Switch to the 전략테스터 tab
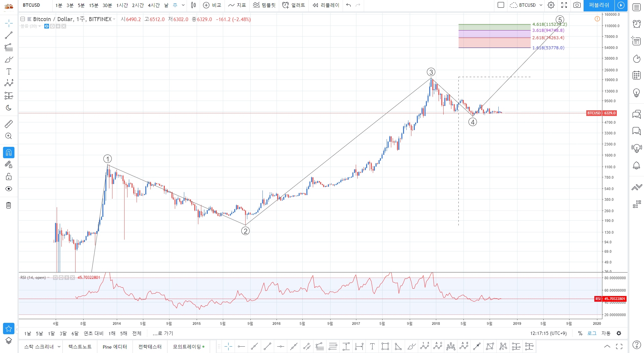The width and height of the screenshot is (644, 353). [150, 347]
